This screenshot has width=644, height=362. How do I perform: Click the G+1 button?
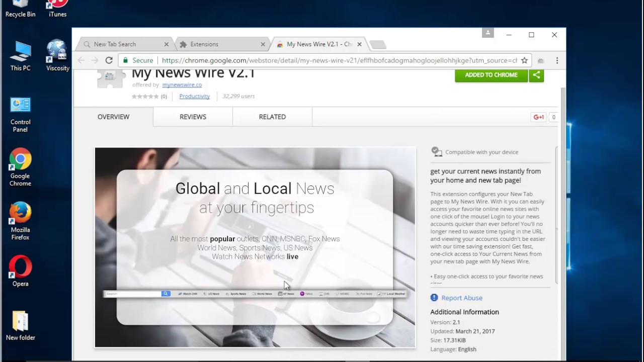pyautogui.click(x=539, y=117)
